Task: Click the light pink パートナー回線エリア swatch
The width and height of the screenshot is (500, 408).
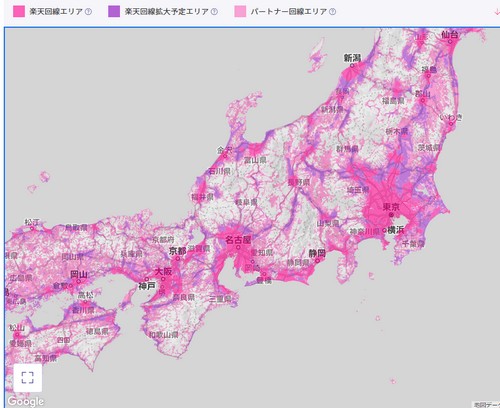Action: pos(240,11)
